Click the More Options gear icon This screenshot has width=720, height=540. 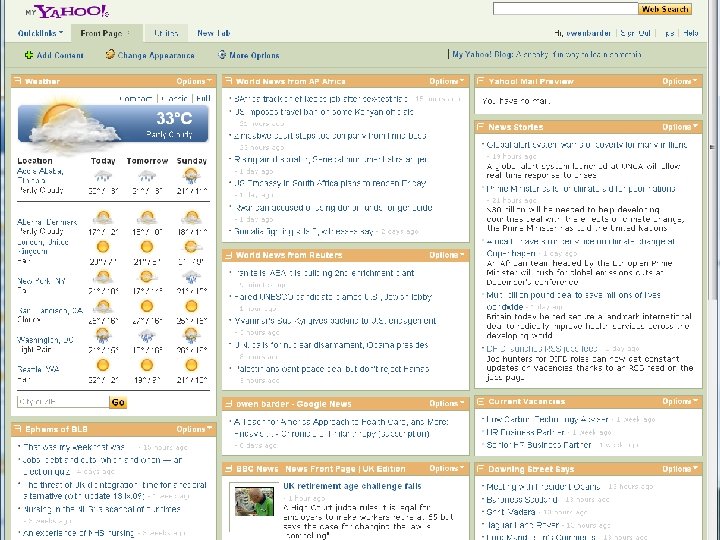[222, 55]
